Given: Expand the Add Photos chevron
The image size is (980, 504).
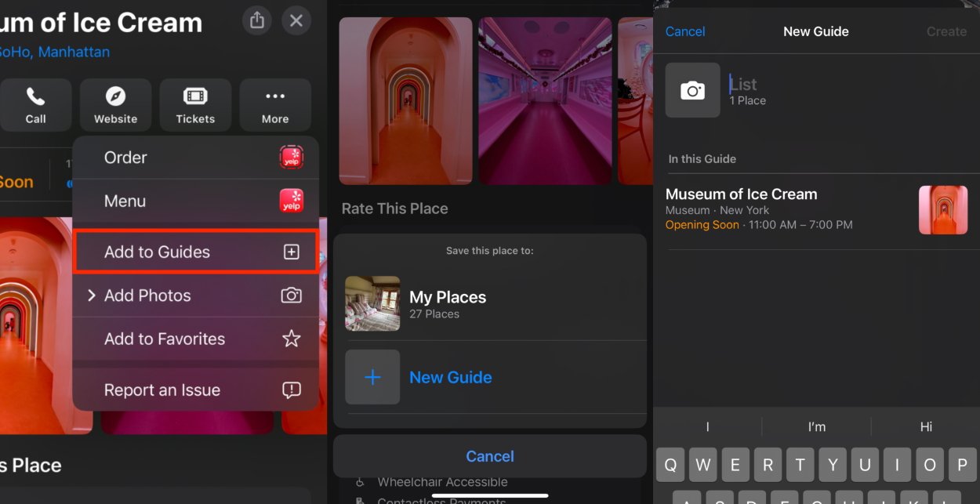Looking at the screenshot, I should click(x=91, y=296).
